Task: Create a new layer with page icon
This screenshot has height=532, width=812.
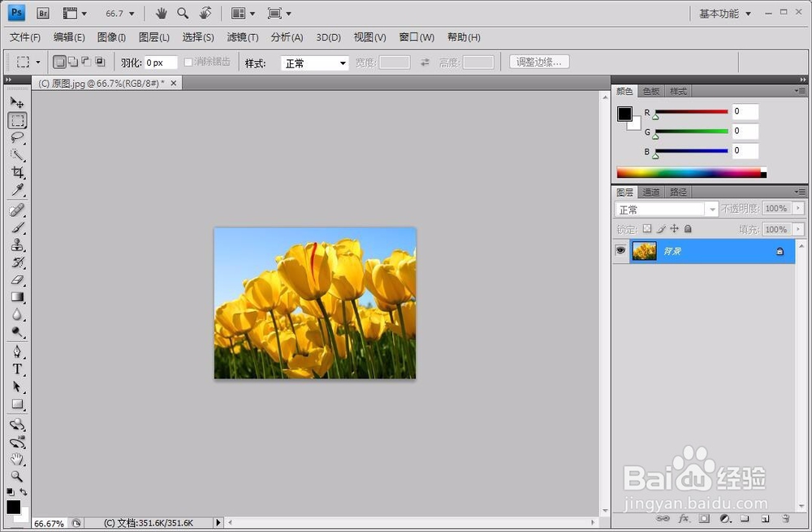Action: click(x=765, y=518)
